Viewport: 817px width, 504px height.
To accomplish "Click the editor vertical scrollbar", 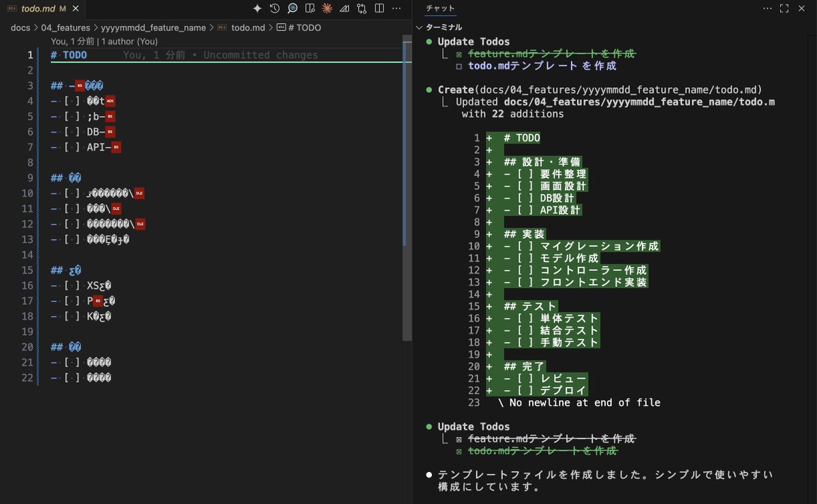I will tap(407, 187).
